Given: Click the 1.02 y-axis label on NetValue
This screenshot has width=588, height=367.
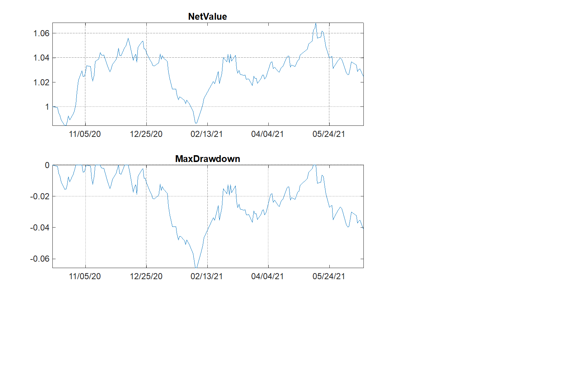Looking at the screenshot, I should (41, 82).
